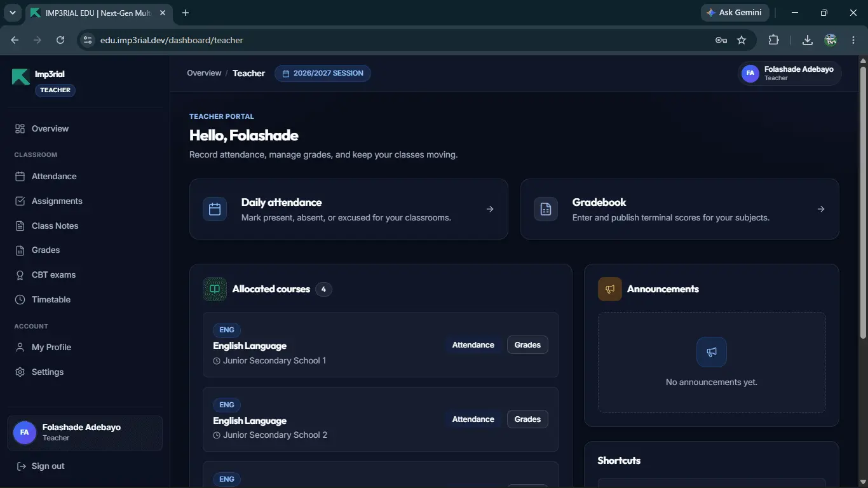This screenshot has height=488, width=868.
Task: Open Attendance for Junior Secondary School 1
Action: [473, 345]
